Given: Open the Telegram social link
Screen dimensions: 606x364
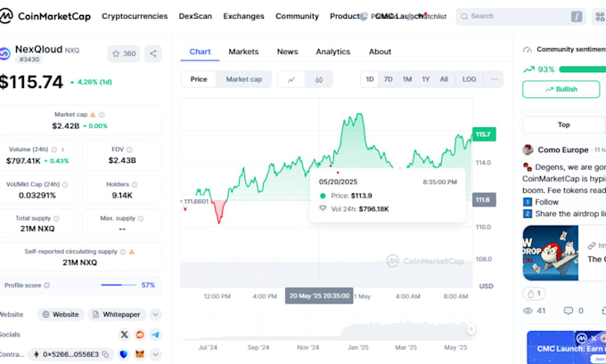Looking at the screenshot, I should [x=155, y=334].
